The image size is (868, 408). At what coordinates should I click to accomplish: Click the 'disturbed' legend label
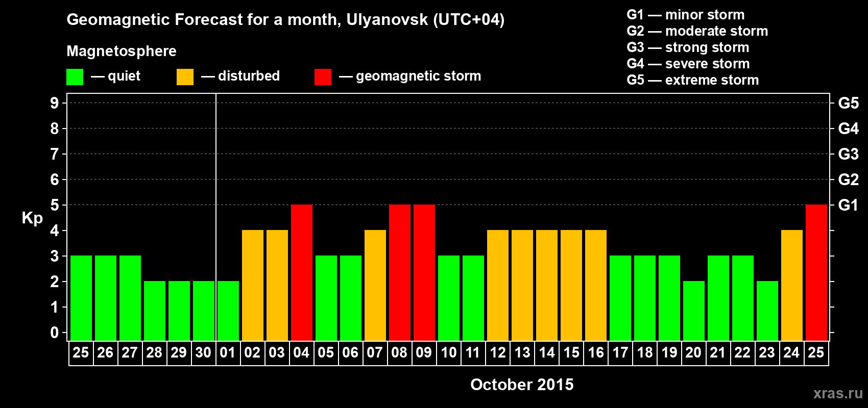pyautogui.click(x=249, y=76)
